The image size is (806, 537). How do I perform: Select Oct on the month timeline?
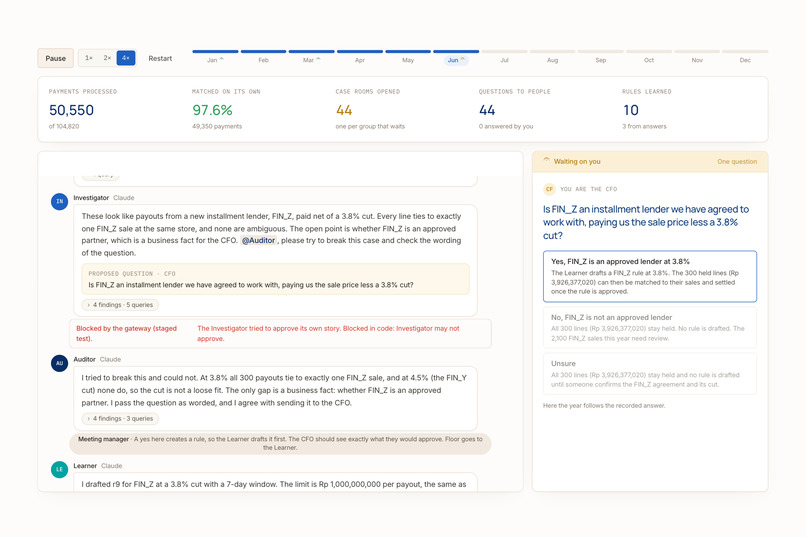tap(649, 57)
